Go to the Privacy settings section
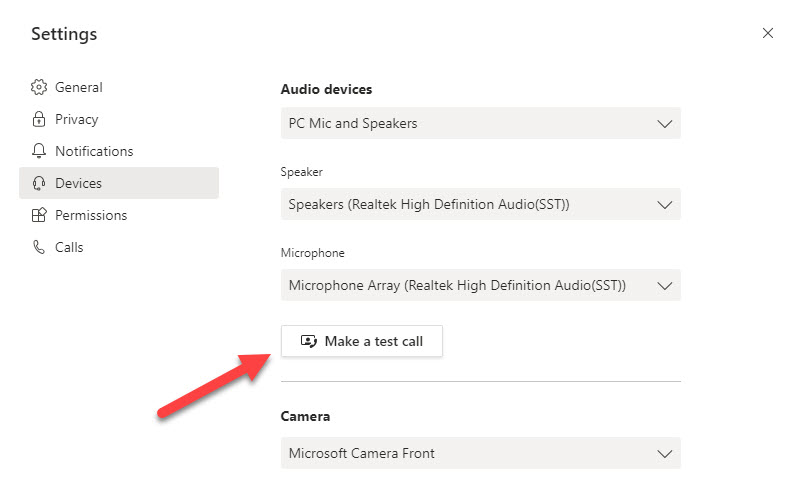Screen dimensions: 787x477 [77, 120]
